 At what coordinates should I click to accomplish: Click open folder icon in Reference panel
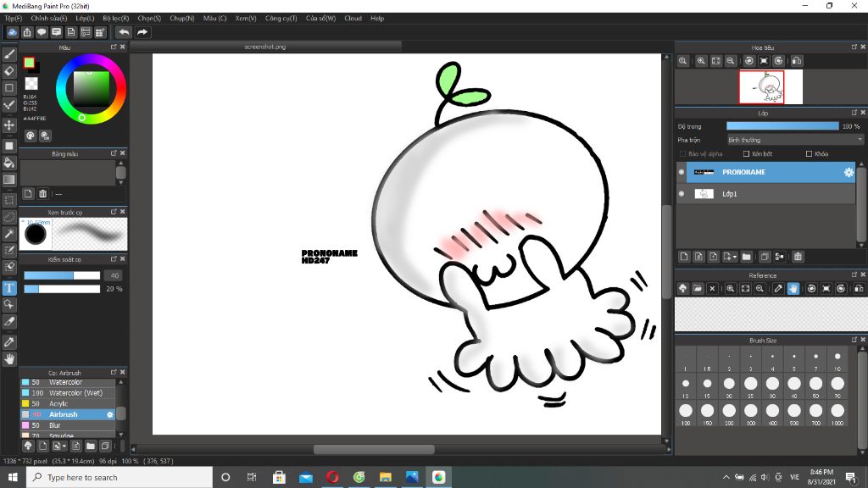pos(698,288)
